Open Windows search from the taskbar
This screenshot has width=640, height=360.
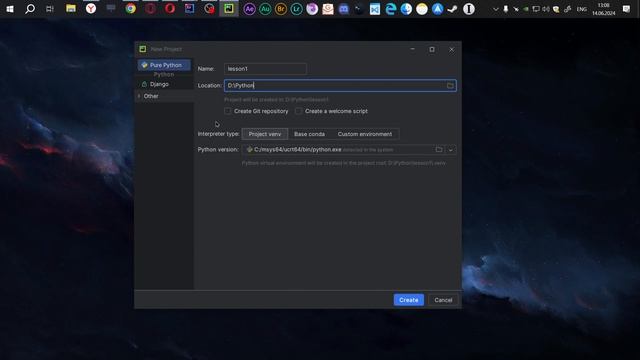click(x=30, y=9)
